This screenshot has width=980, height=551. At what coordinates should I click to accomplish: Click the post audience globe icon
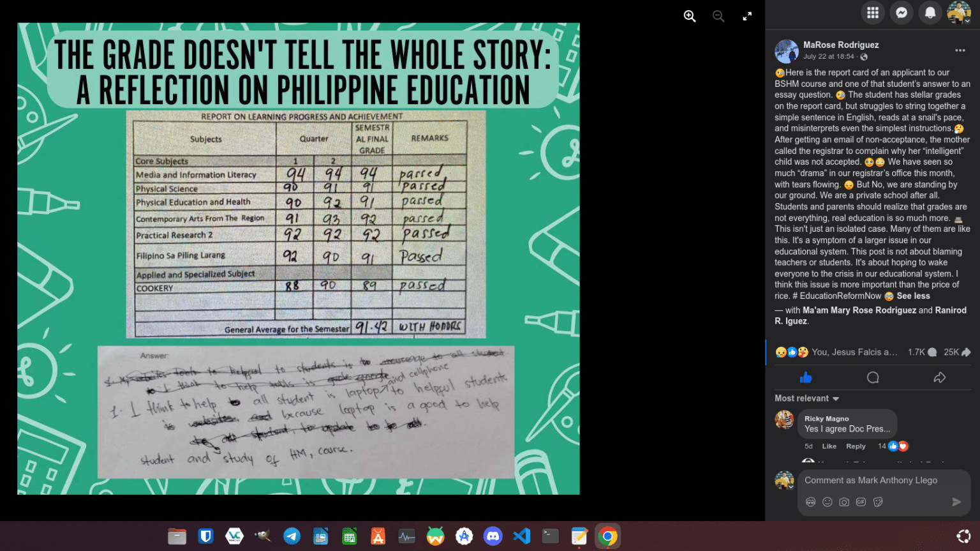tap(864, 57)
